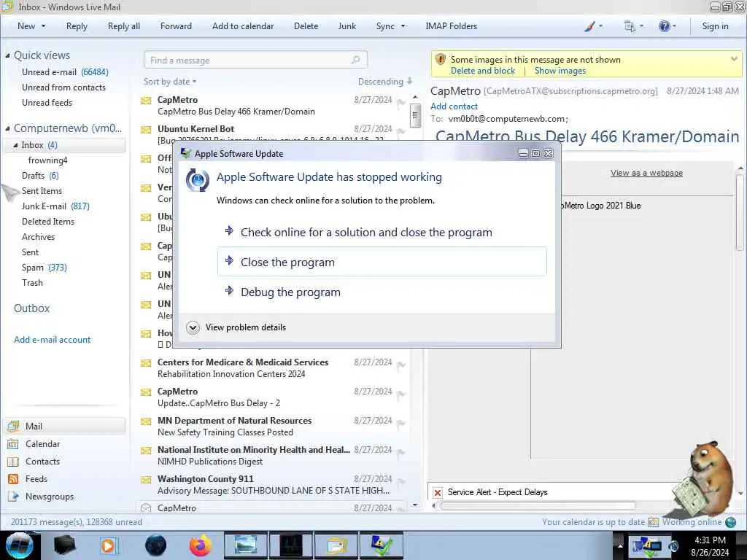This screenshot has height=560, width=747.
Task: Switch to Newsgroups view icon
Action: click(x=13, y=497)
